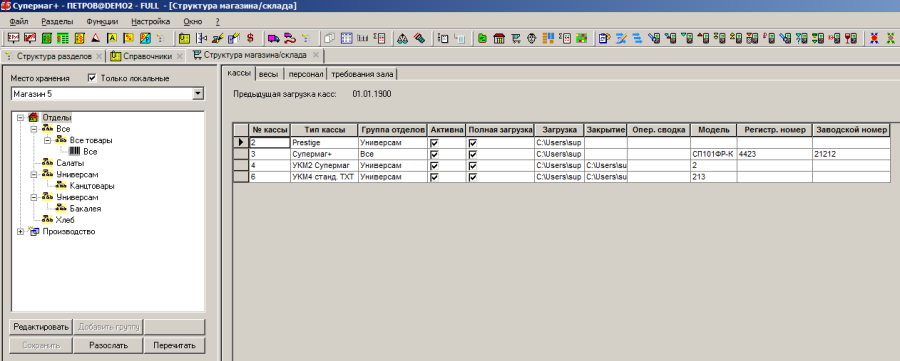The height and width of the screenshot is (361, 900).
Task: Toggle Активна checkbox for УКМ2 Супермаг row
Action: pyautogui.click(x=434, y=165)
